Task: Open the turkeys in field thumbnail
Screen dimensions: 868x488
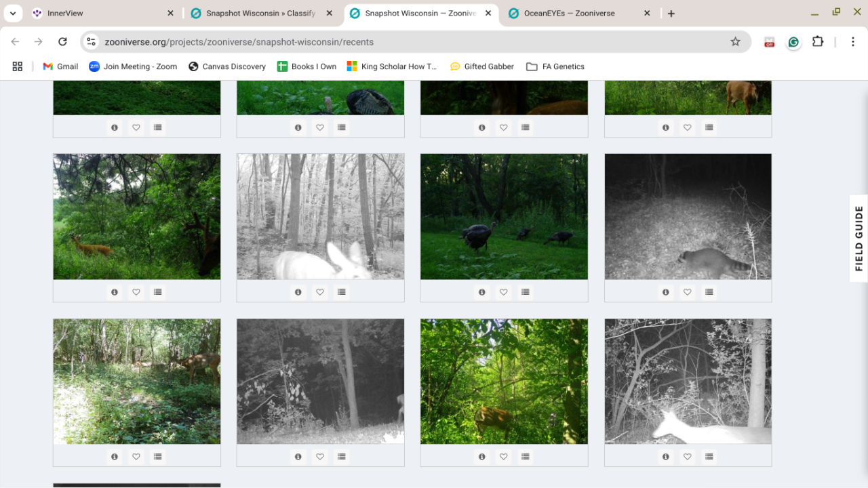Action: pyautogui.click(x=504, y=216)
